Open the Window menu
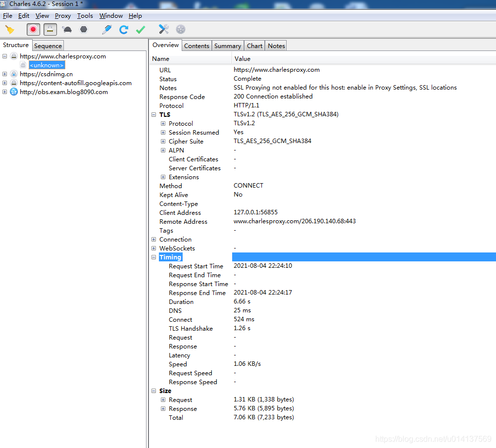The height and width of the screenshot is (448, 496). [111, 16]
